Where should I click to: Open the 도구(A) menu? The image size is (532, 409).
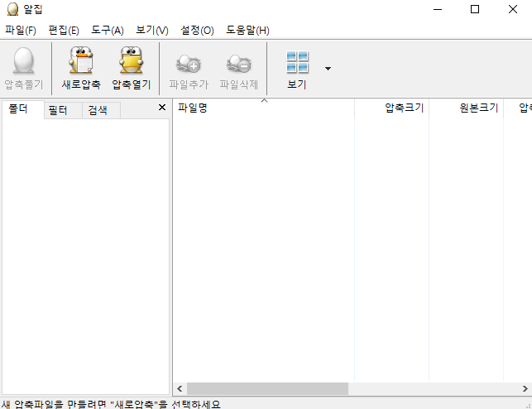click(x=108, y=30)
